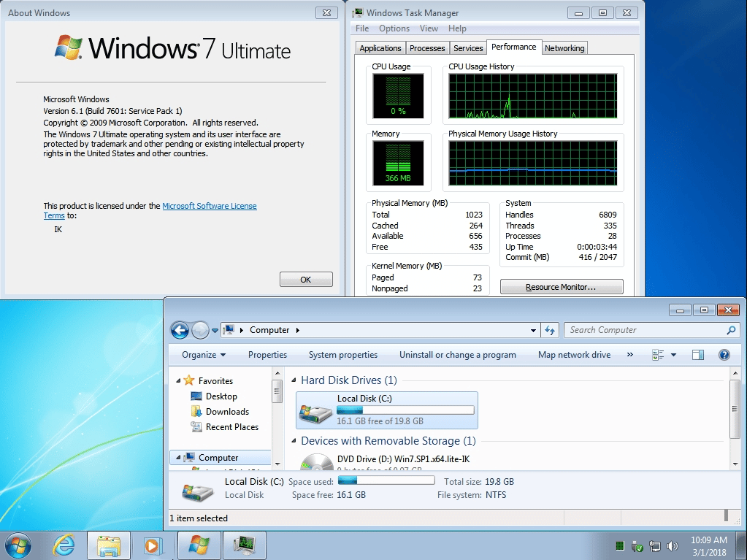Click the Back arrow in Explorer
Viewport: 747px width, 560px height.
point(180,330)
